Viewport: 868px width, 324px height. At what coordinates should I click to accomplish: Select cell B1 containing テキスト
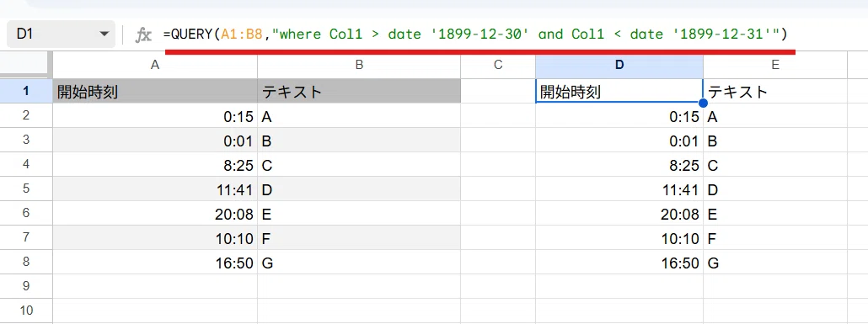click(359, 91)
